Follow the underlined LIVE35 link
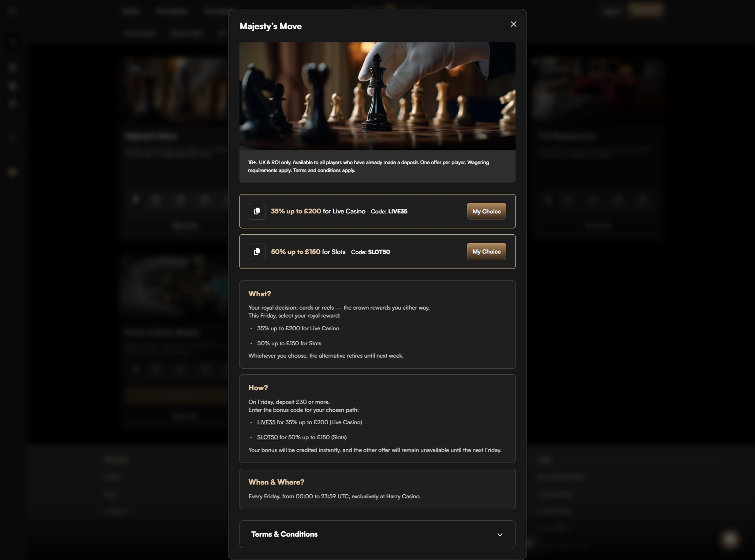This screenshot has height=560, width=755. pyautogui.click(x=266, y=422)
